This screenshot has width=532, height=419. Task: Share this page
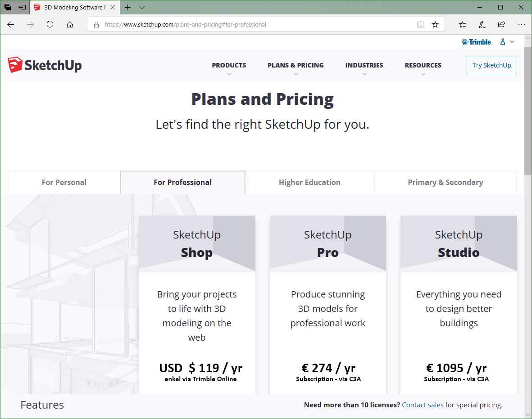click(x=501, y=24)
